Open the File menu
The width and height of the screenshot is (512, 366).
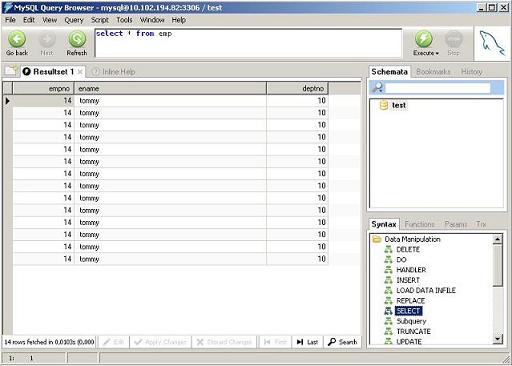click(10, 20)
